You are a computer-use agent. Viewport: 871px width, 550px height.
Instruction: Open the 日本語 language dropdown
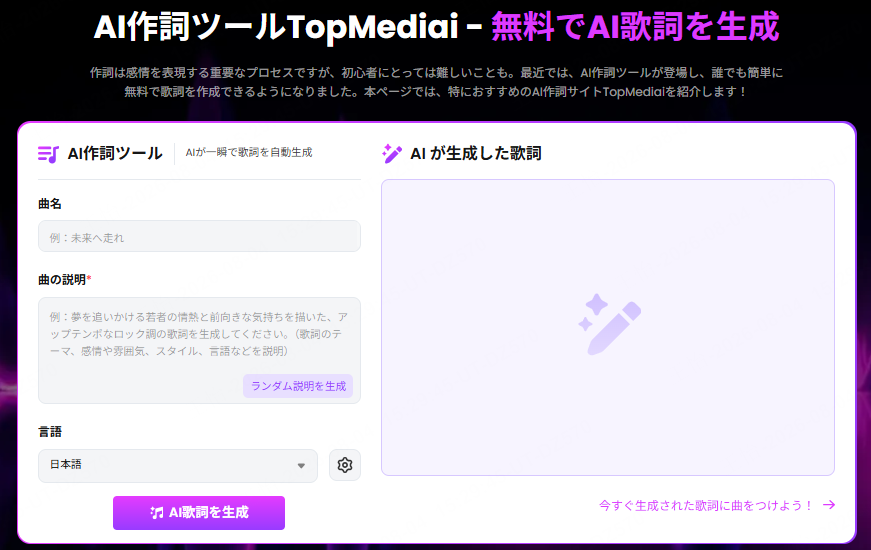click(x=178, y=466)
